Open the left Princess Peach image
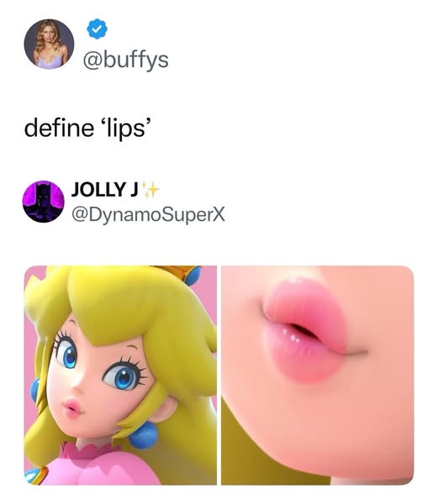Screen dimensions: 438x504 (x=120, y=375)
